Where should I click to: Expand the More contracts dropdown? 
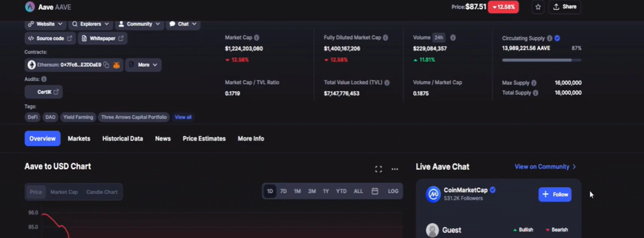pyautogui.click(x=143, y=65)
